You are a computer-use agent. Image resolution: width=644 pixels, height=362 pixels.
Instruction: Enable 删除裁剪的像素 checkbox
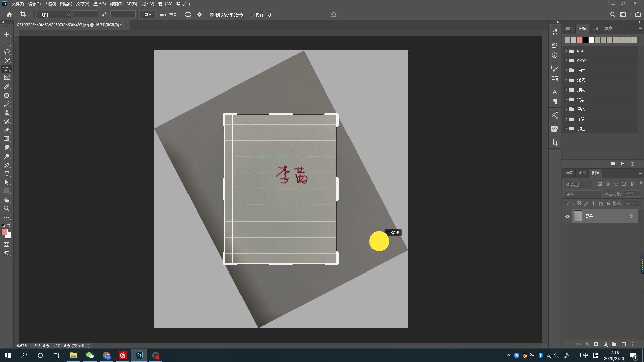pos(211,15)
